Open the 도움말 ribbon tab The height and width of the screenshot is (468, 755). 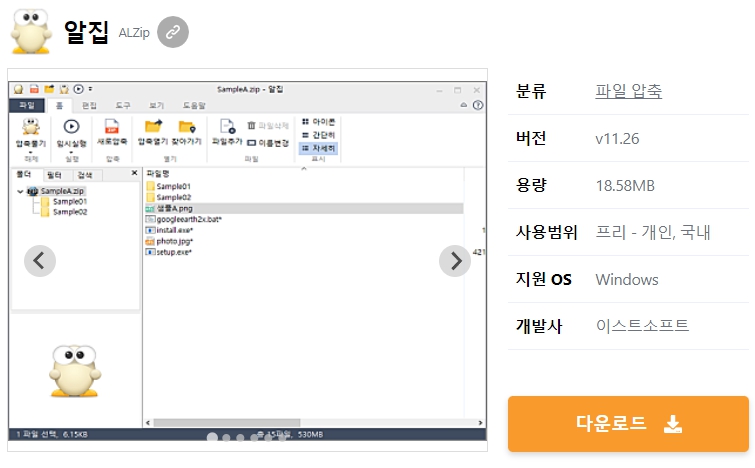click(x=194, y=105)
